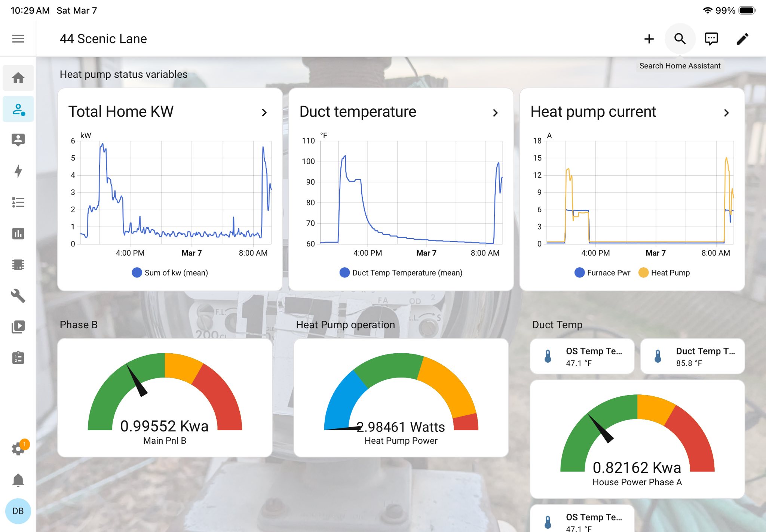Viewport: 766px width, 532px height.
Task: Open the Assist chat bubble icon
Action: coord(711,39)
